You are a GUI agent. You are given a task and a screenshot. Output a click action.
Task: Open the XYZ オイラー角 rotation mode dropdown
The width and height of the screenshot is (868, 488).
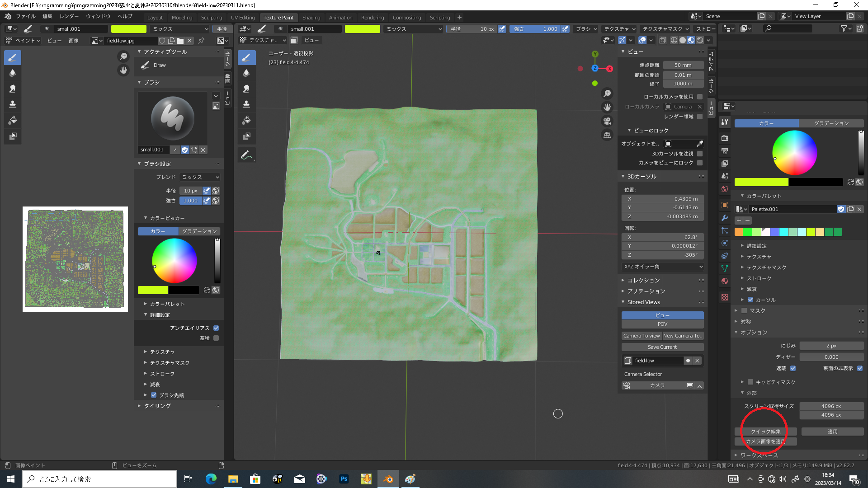tap(662, 267)
